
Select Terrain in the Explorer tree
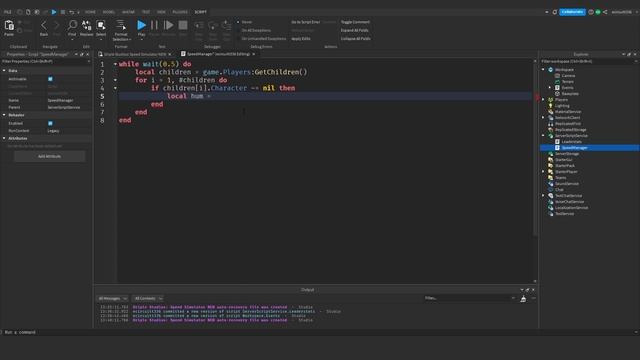pos(567,82)
